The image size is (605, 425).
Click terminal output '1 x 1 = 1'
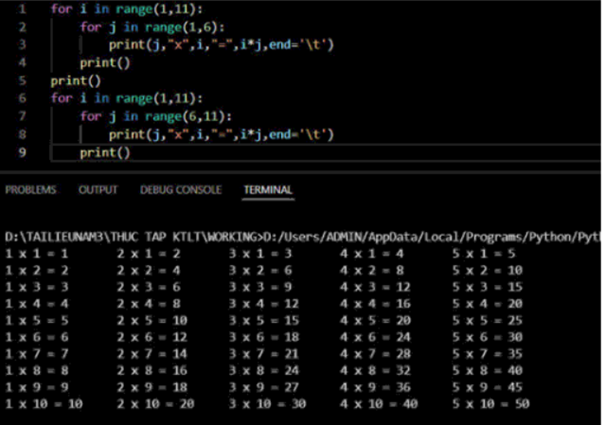37,254
